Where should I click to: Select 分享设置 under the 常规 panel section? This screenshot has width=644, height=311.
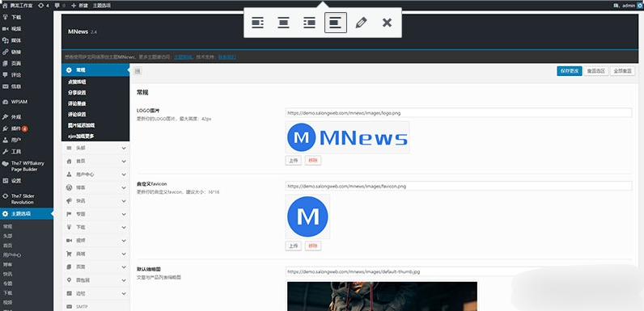[x=77, y=93]
